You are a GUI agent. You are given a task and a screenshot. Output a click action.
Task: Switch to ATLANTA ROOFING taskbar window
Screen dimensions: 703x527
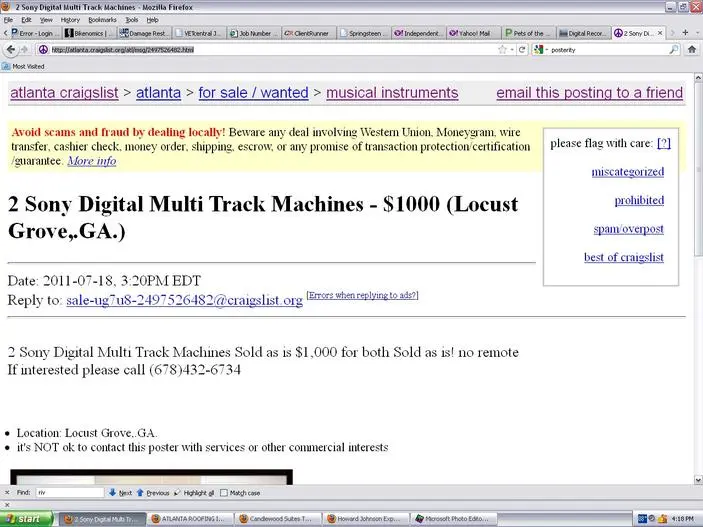coord(190,519)
